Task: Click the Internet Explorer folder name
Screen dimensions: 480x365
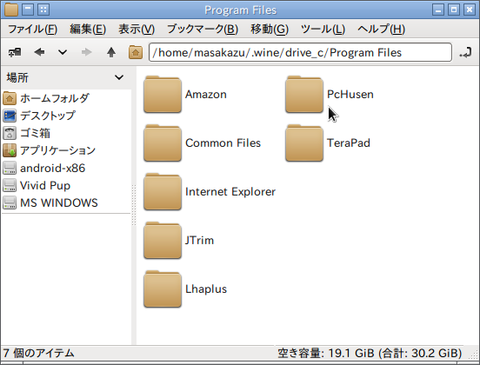Action: pyautogui.click(x=230, y=192)
